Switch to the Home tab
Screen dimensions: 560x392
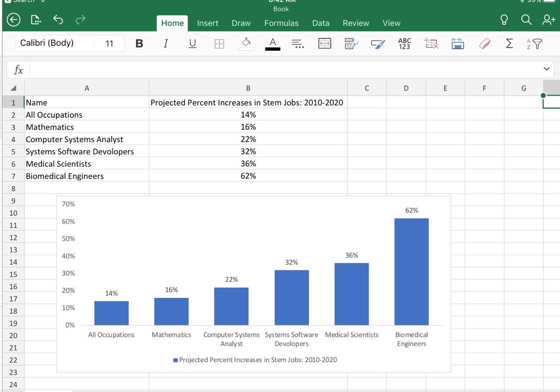click(x=173, y=23)
